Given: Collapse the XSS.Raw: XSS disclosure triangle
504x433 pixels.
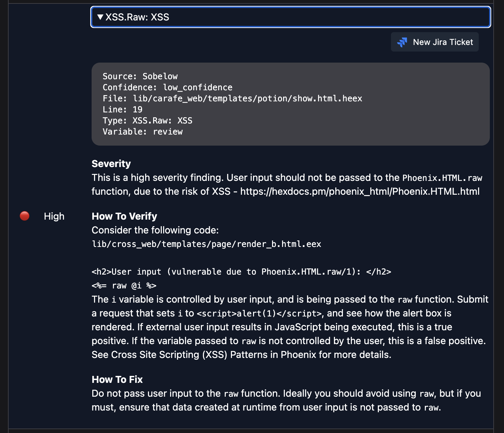Looking at the screenshot, I should click(x=100, y=17).
